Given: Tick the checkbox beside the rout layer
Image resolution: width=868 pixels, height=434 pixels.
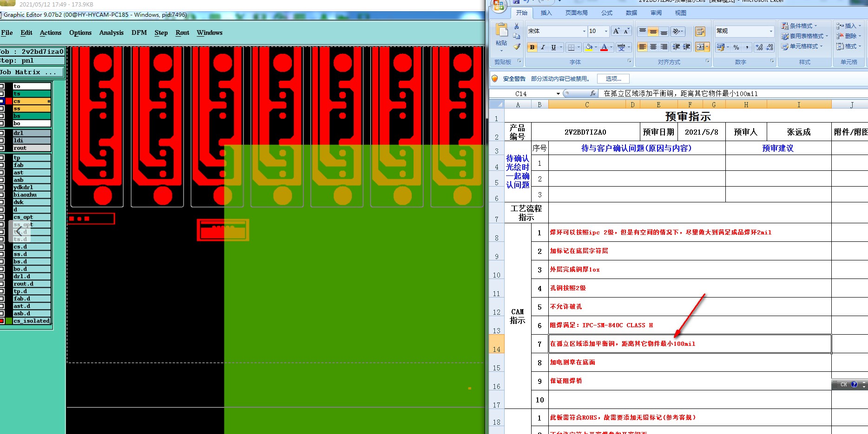Looking at the screenshot, I should pos(2,148).
